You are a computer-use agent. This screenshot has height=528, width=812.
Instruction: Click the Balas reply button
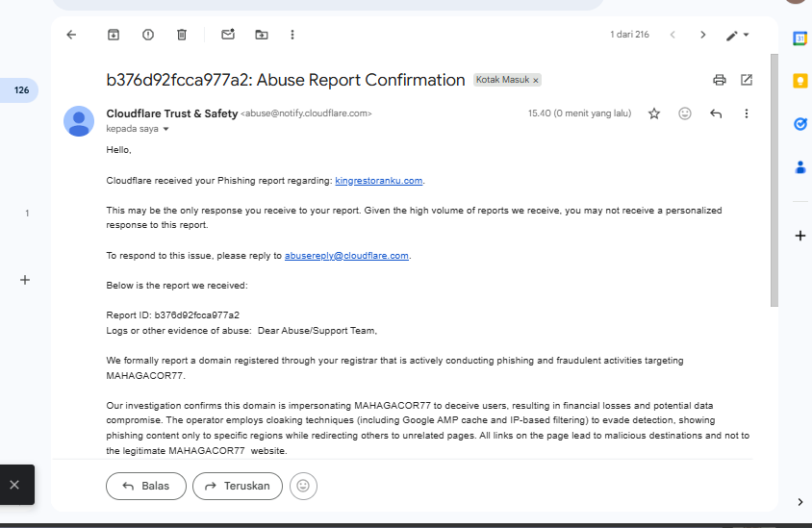(x=146, y=486)
